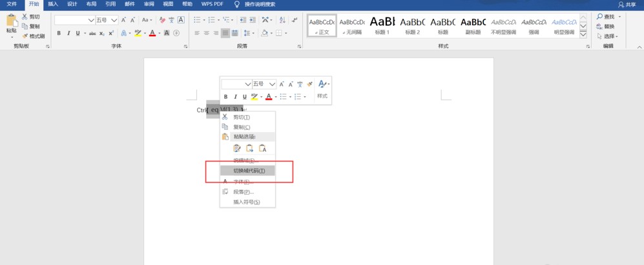Toggle character shading icon in the ribbon
644x265 pixels.
[x=167, y=33]
